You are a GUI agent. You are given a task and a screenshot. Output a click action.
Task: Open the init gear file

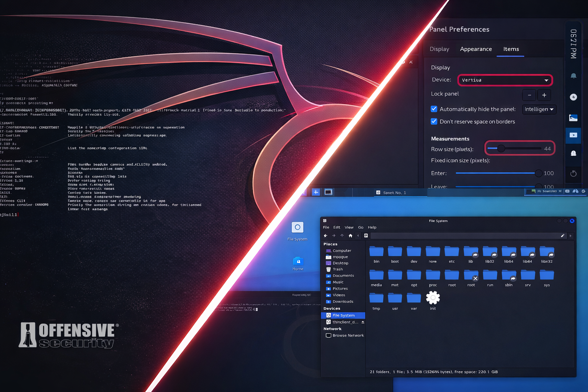[x=433, y=298]
